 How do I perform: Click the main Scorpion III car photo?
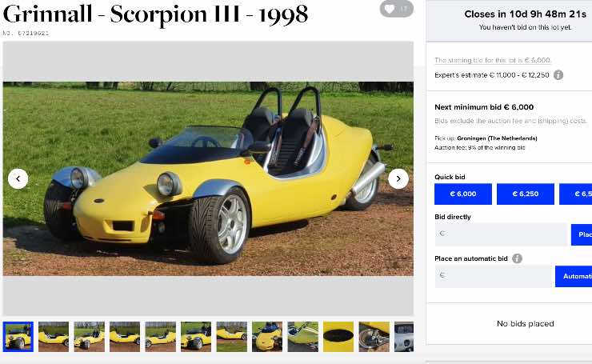point(208,178)
